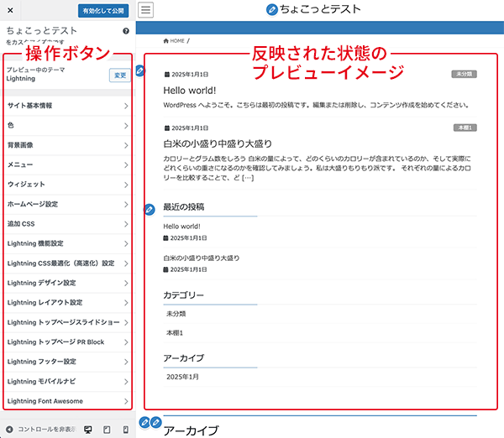Switch to desktop preview icon

tap(88, 429)
